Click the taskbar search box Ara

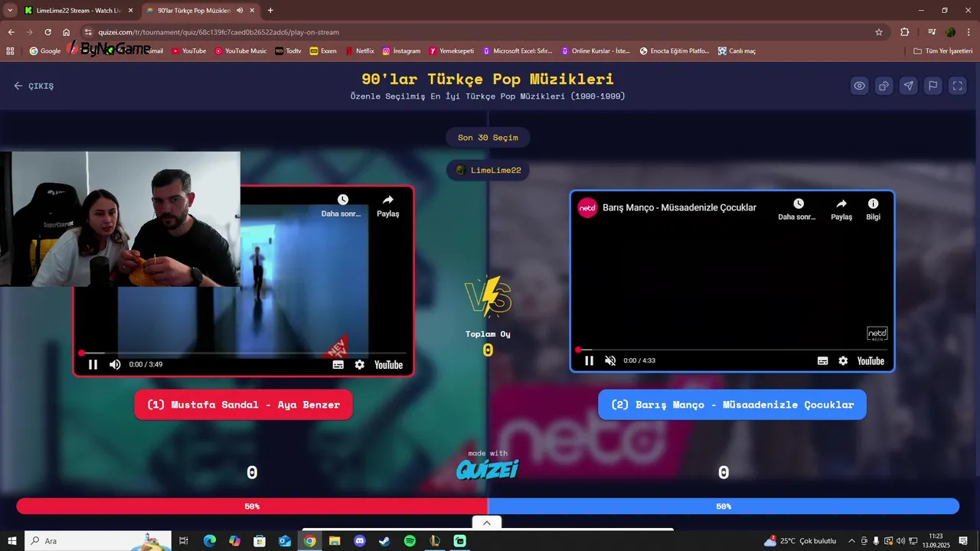98,541
